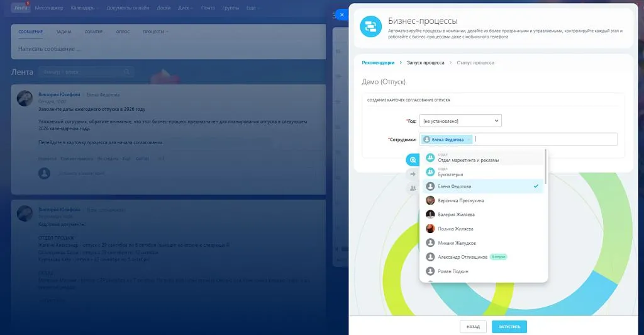Select Отдел маркетинга и рекламы department
Image resolution: width=644 pixels, height=335 pixels.
click(x=483, y=158)
